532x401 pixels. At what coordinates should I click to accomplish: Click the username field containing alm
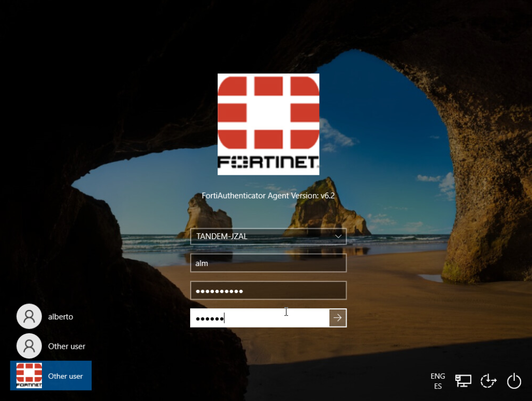[x=268, y=263]
